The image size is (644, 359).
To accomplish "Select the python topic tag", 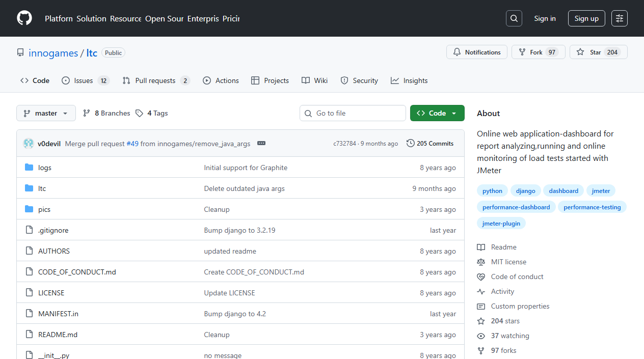I will (492, 191).
